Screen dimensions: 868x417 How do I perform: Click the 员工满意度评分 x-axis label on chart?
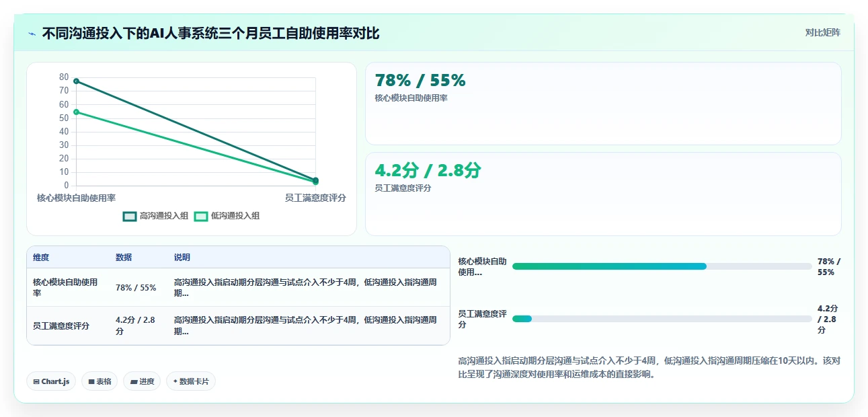(x=315, y=198)
